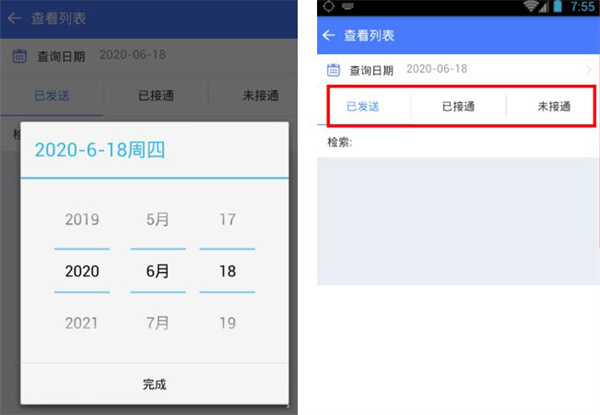Select year 2021 in date picker
Image resolution: width=600 pixels, height=415 pixels.
click(x=82, y=323)
